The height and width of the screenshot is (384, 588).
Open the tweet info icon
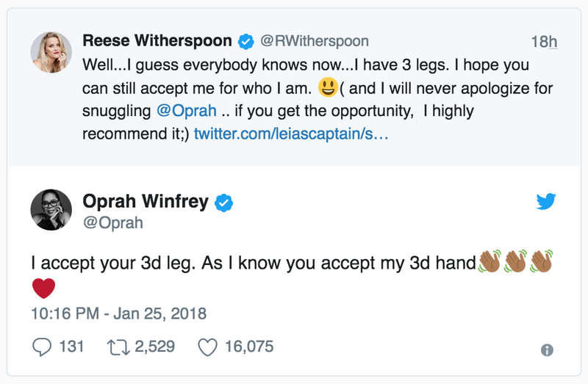pyautogui.click(x=547, y=350)
